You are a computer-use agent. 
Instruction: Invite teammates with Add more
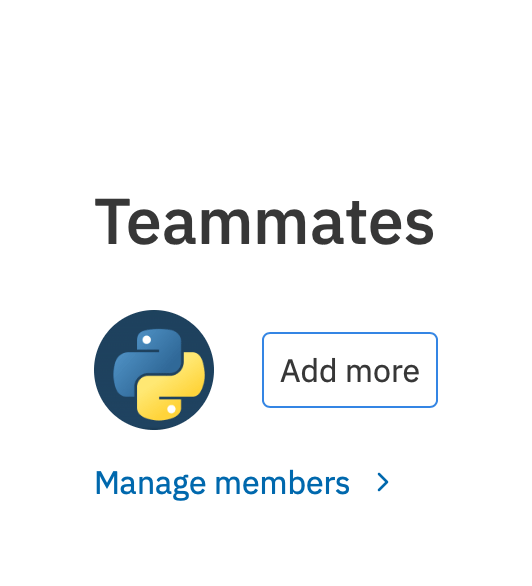pyautogui.click(x=350, y=370)
